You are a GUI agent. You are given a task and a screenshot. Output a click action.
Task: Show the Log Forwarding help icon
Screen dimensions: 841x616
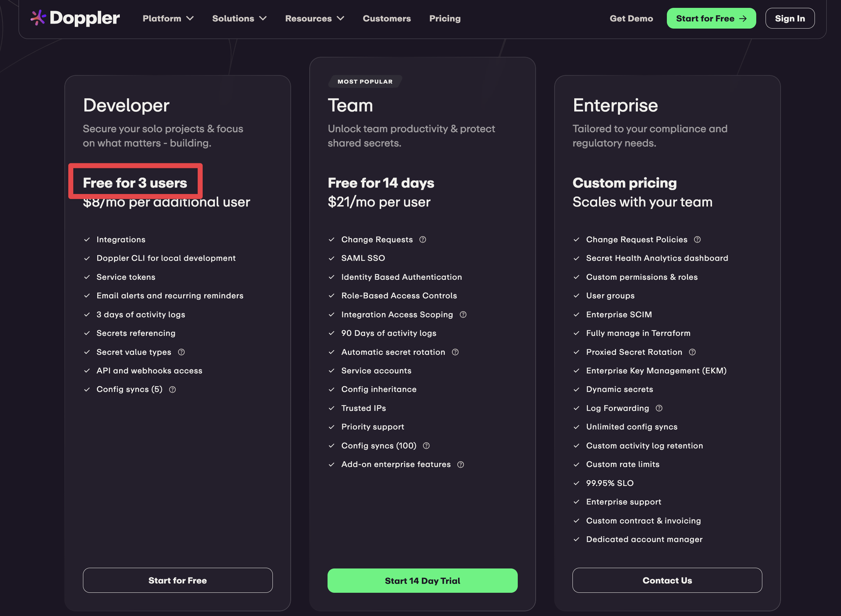[x=659, y=408]
